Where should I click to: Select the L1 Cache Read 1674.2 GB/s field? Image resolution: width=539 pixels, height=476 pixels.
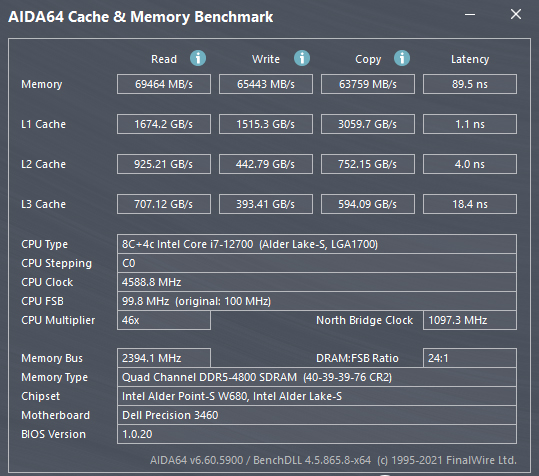[x=164, y=124]
